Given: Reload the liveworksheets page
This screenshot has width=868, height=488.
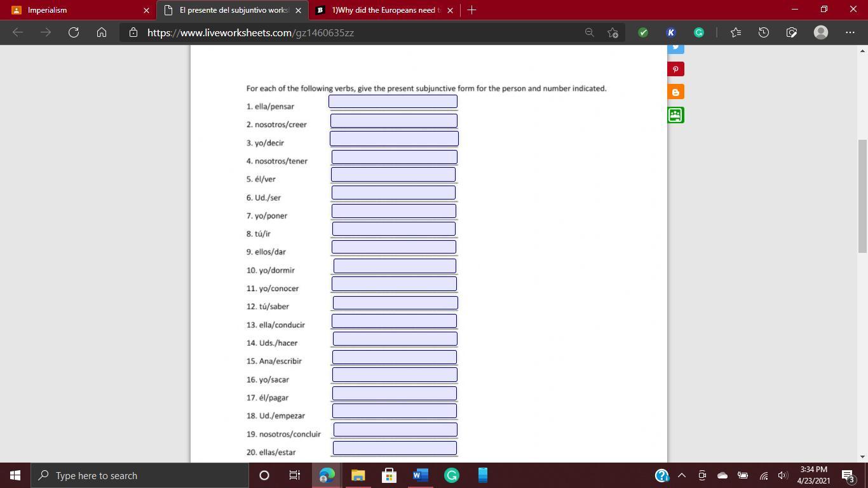Looking at the screenshot, I should (74, 32).
